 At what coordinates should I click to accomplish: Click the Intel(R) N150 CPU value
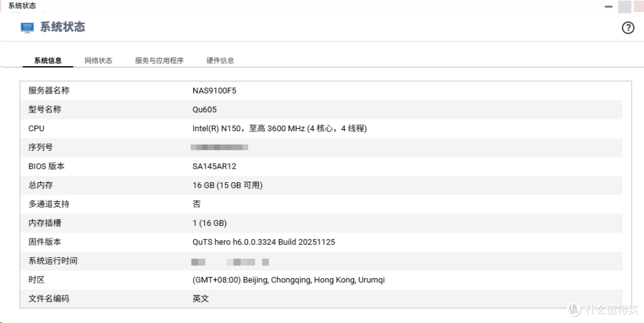[280, 129]
